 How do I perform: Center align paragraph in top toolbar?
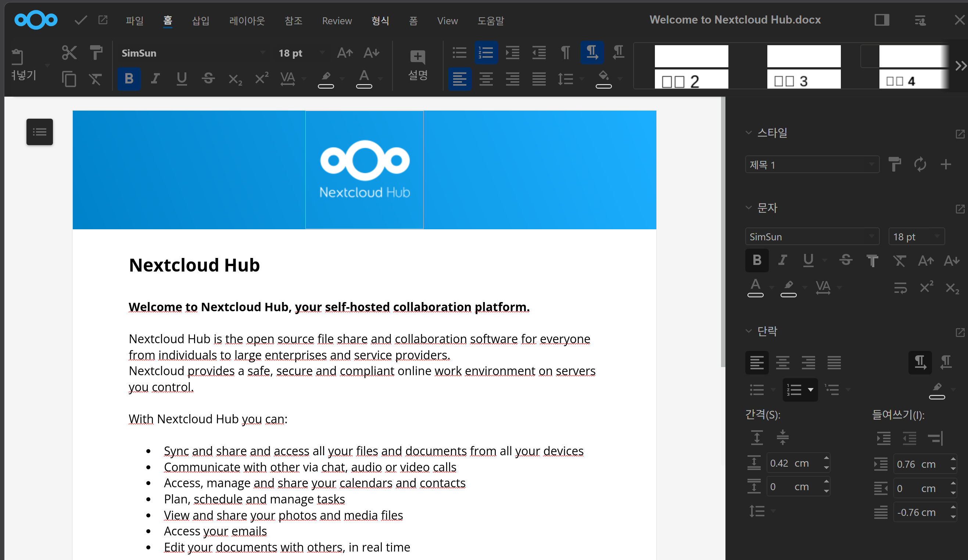pos(486,79)
